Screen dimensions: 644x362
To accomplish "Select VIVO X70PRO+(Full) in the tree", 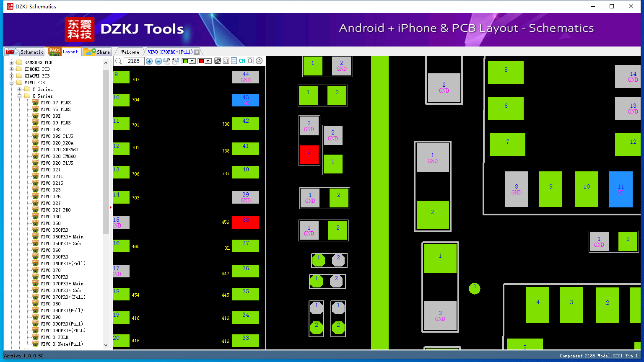I will tap(63, 297).
